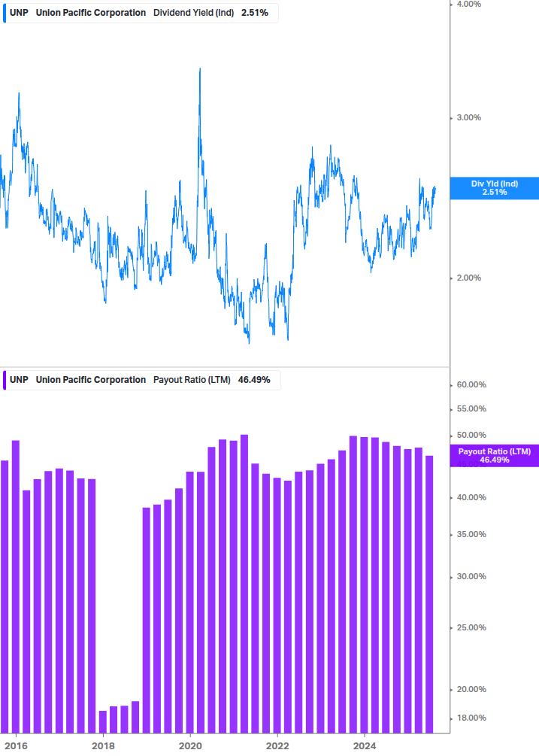Click the tallest payout bar in 2021
Image resolution: width=539 pixels, height=756 pixels.
pyautogui.click(x=244, y=584)
